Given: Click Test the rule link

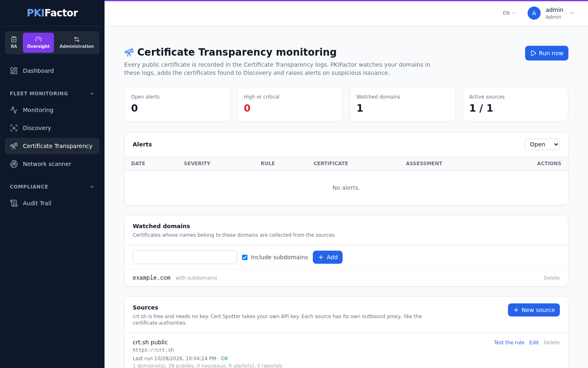Looking at the screenshot, I should (509, 343).
